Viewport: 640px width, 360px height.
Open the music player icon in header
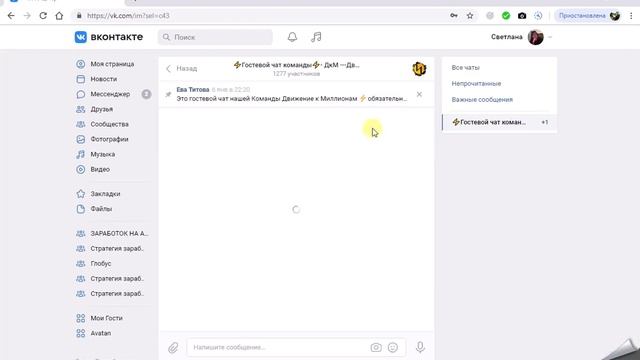pos(316,37)
